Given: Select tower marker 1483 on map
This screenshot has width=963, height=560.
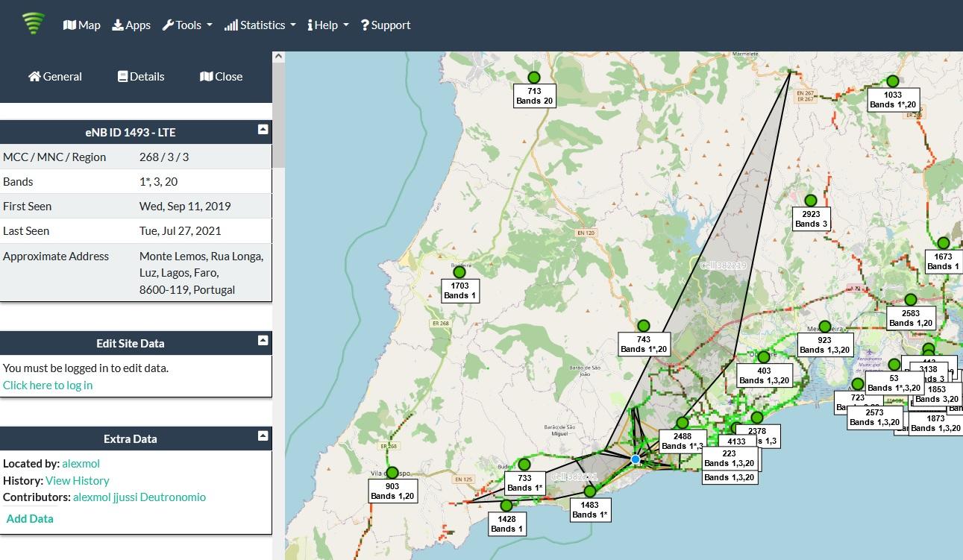Looking at the screenshot, I should tap(590, 491).
